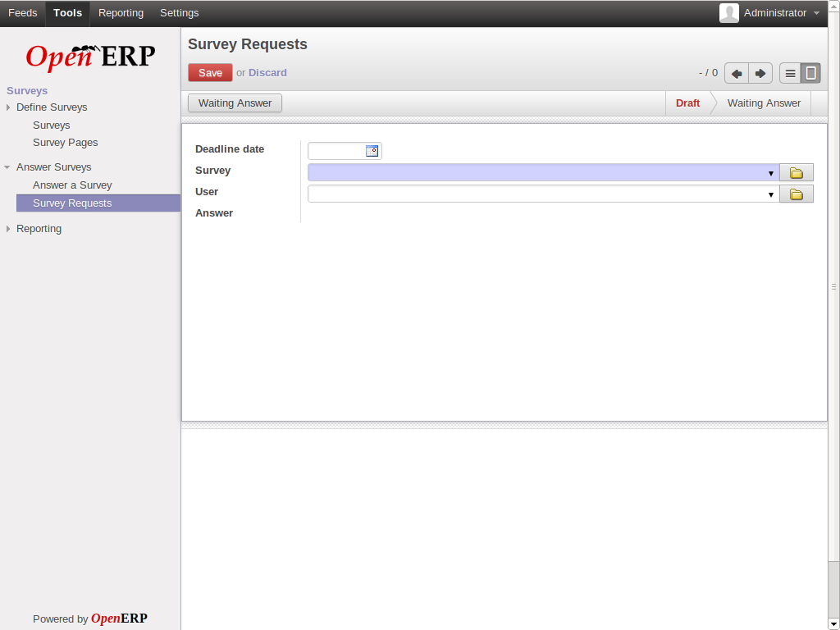Collapse the Answer Surveys section
The width and height of the screenshot is (840, 630).
click(x=8, y=167)
